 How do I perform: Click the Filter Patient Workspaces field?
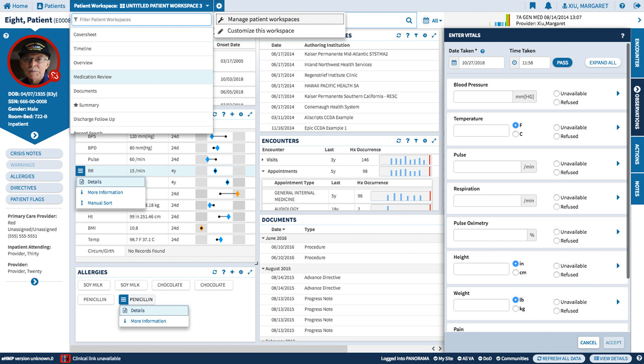[x=141, y=20]
